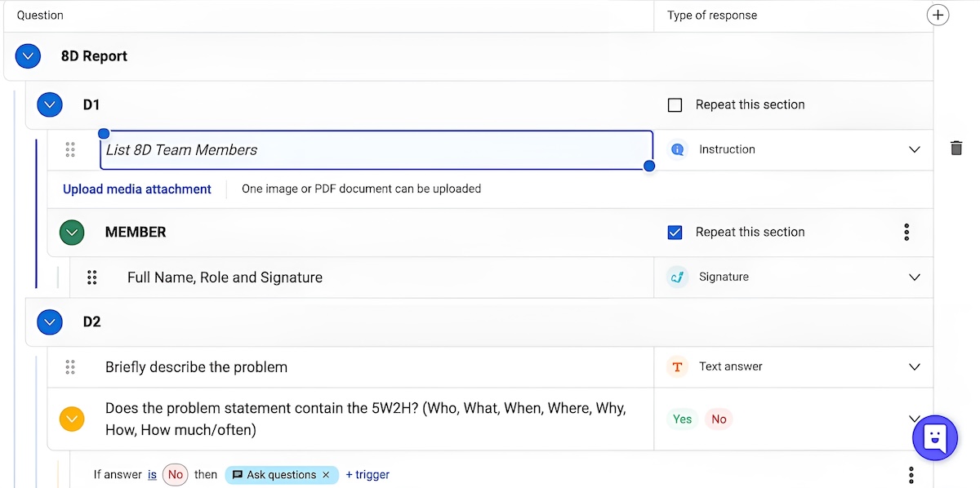Viewport: 980px width, 488px height.
Task: Collapse the D1 section
Action: tap(50, 104)
